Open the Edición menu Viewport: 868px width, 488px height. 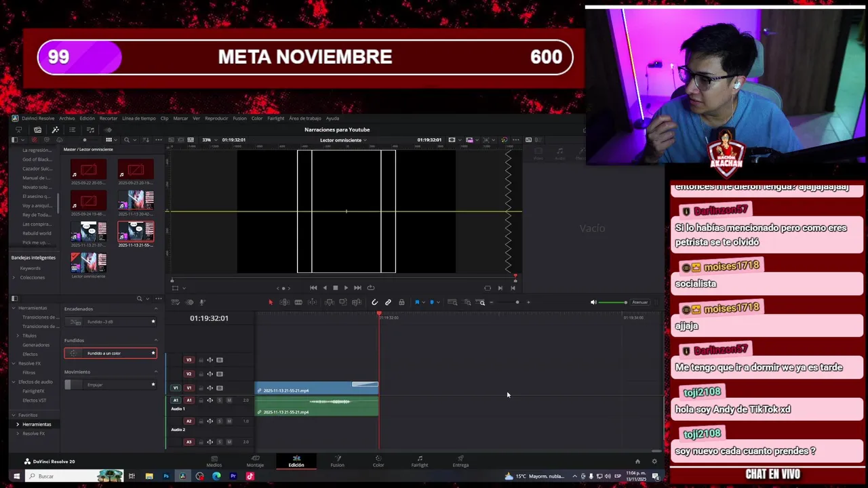pos(87,119)
